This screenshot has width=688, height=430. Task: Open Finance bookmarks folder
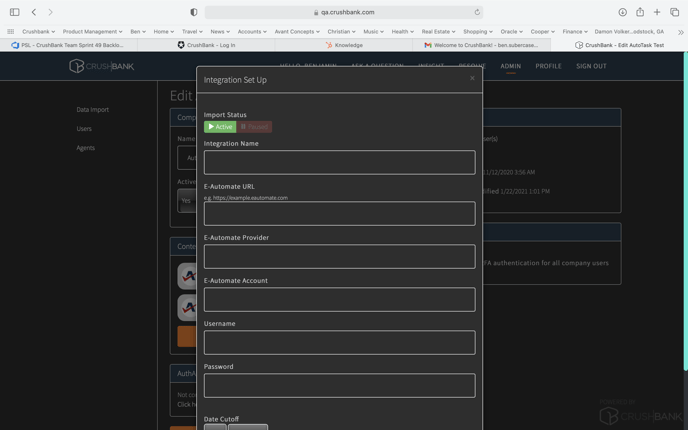click(x=575, y=32)
